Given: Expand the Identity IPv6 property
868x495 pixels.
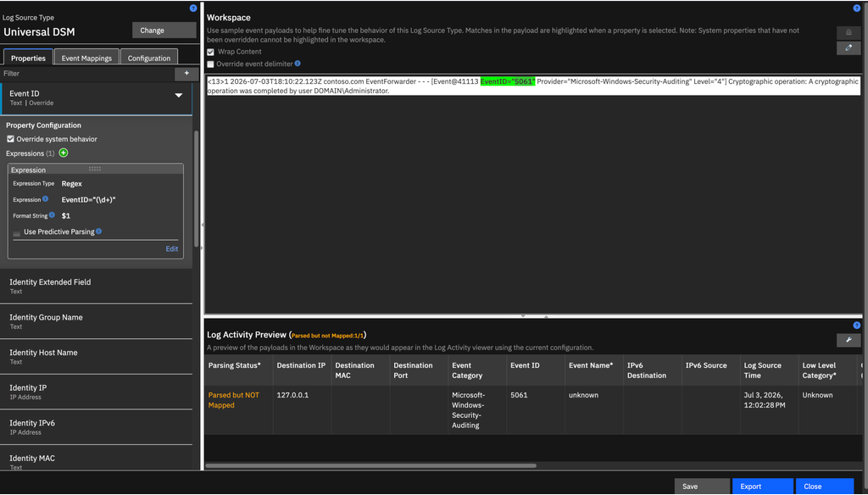Looking at the screenshot, I should click(97, 427).
